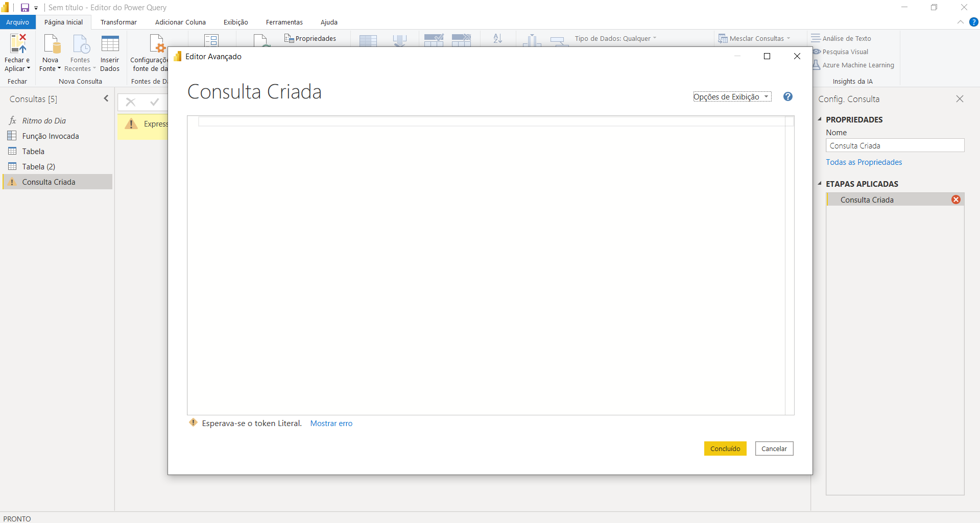The image size is (980, 523).
Task: Open the Opções de Exibição dropdown
Action: (x=732, y=96)
